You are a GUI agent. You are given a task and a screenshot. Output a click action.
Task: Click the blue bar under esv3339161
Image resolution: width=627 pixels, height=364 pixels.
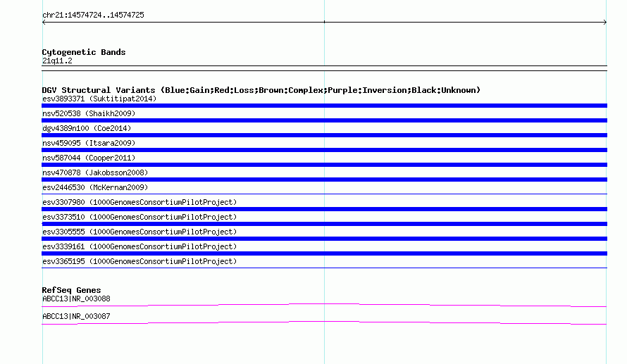point(324,253)
